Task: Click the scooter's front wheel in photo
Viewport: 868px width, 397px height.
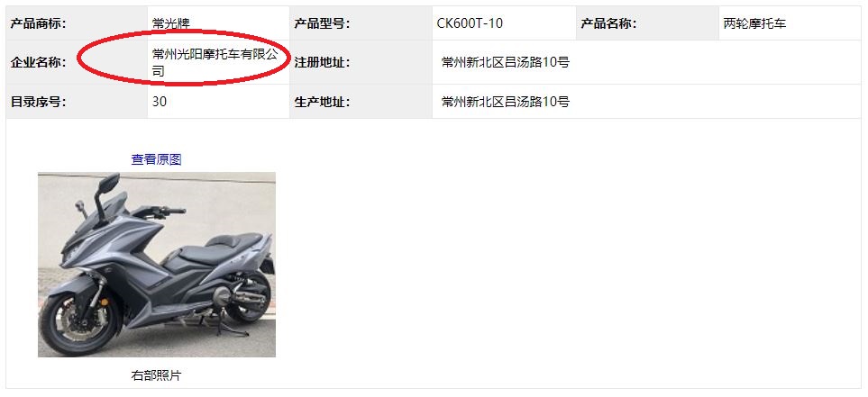Action: [80, 324]
